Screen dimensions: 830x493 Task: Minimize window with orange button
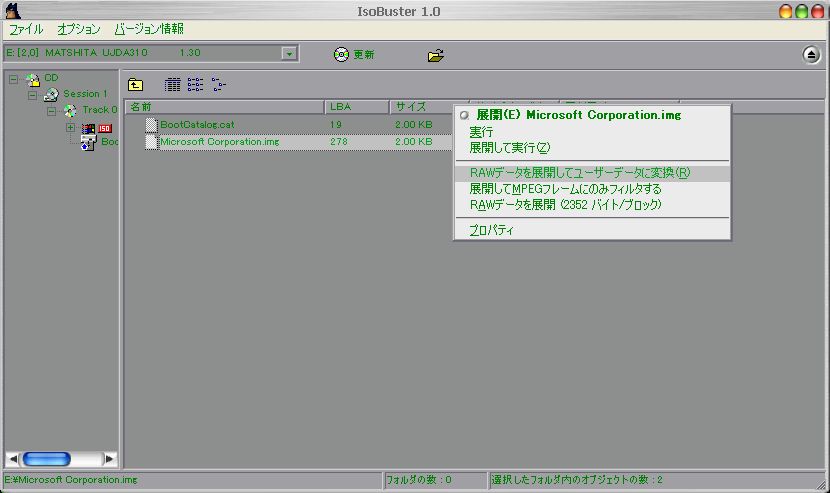click(x=786, y=11)
